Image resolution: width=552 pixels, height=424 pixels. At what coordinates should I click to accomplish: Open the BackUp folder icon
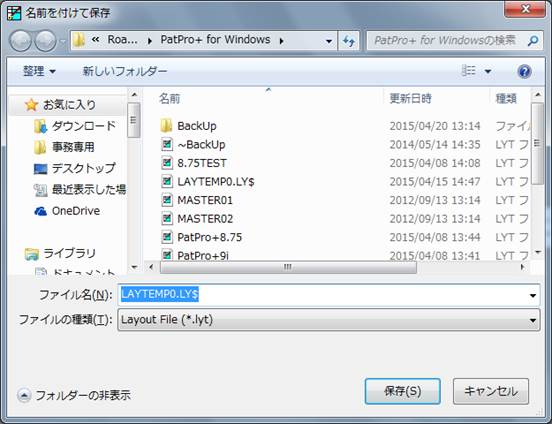(x=166, y=126)
